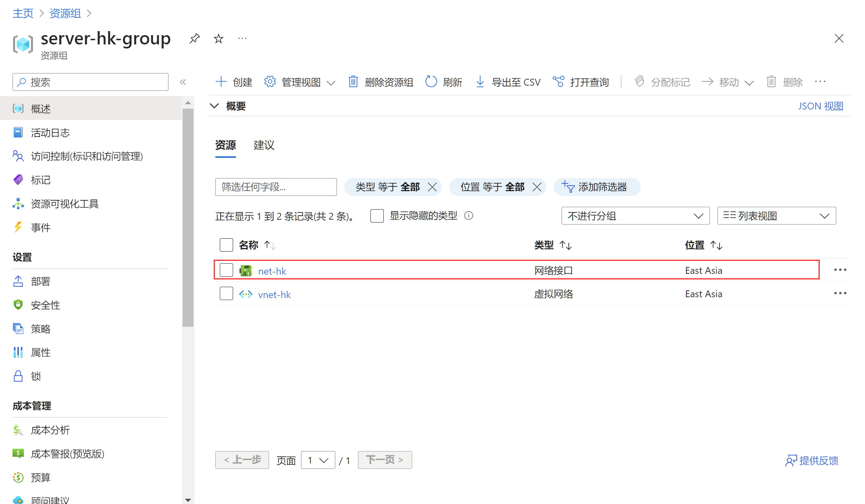
Task: Favorite this resource group with star icon
Action: tap(219, 39)
